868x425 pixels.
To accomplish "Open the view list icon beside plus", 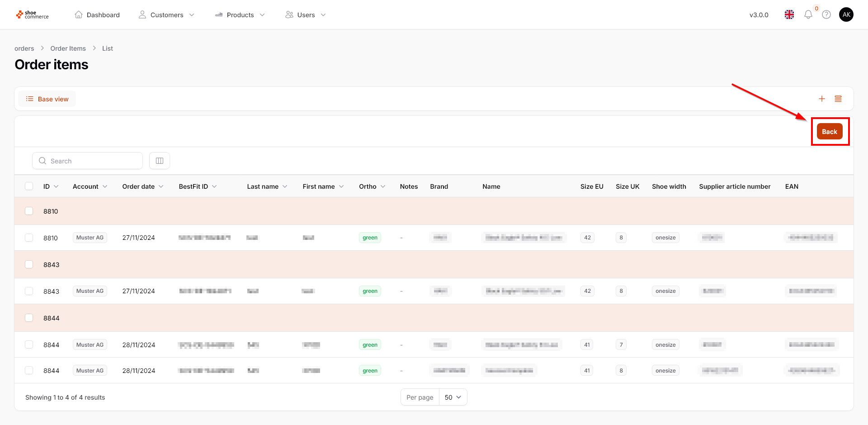I will [838, 99].
